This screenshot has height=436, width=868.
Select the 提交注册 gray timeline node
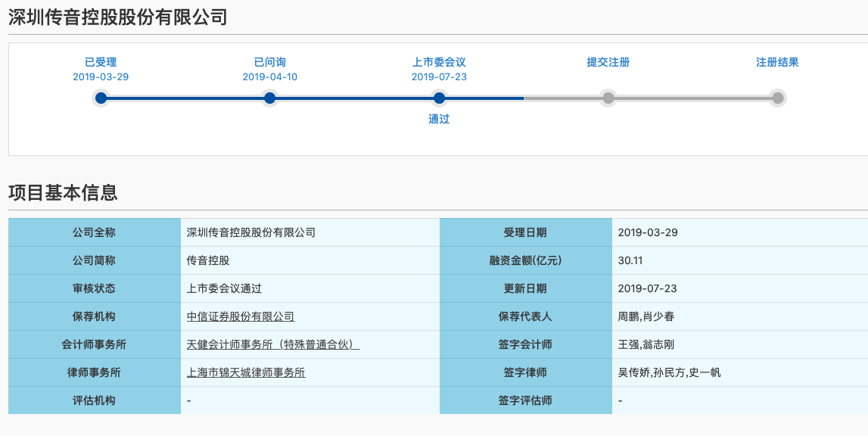[x=608, y=98]
